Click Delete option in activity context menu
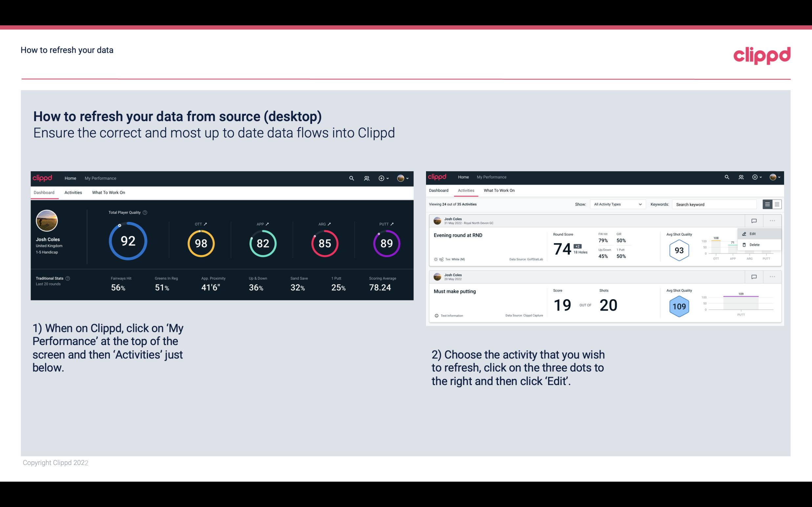This screenshot has width=812, height=507. (x=755, y=245)
